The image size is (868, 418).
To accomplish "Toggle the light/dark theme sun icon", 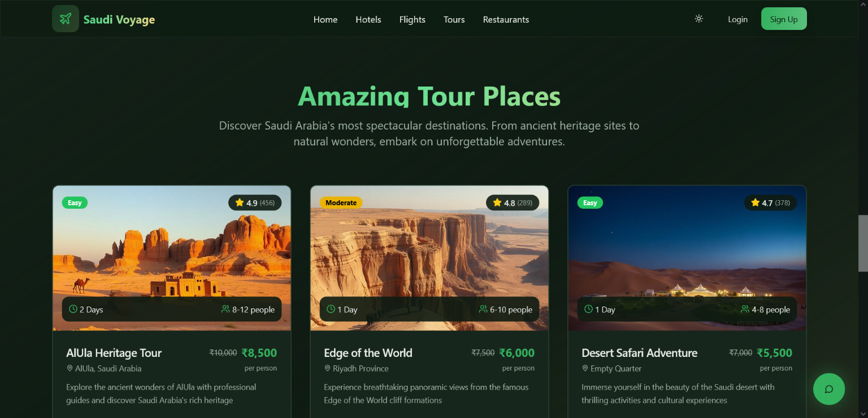I will [699, 19].
